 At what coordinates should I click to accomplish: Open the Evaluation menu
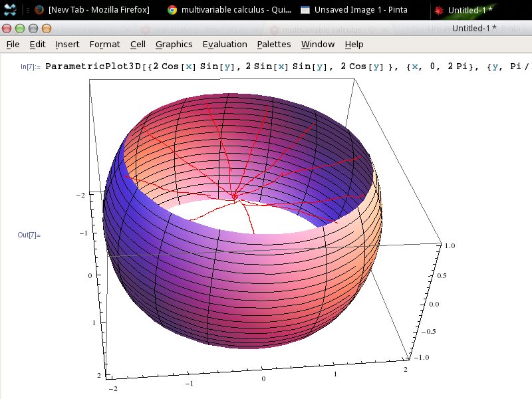point(225,44)
